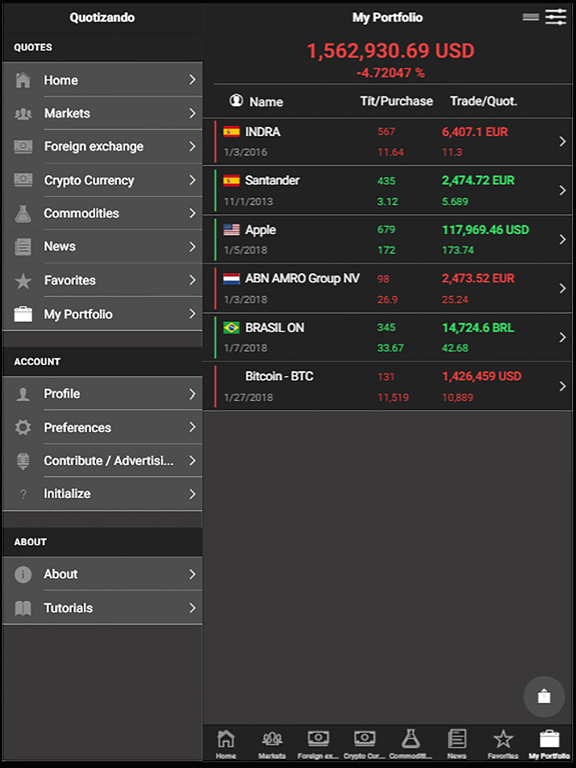Click the Quotizando title in sidebar
The width and height of the screenshot is (576, 768).
coord(102,18)
